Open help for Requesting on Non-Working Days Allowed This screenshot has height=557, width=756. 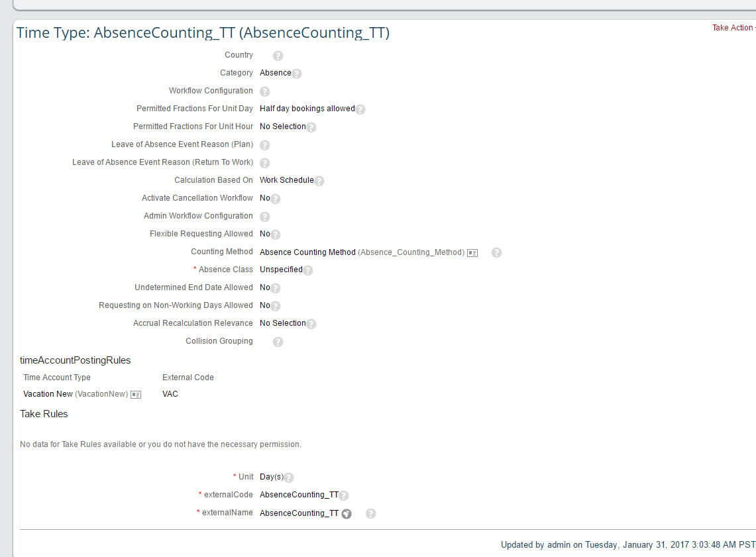pos(276,306)
